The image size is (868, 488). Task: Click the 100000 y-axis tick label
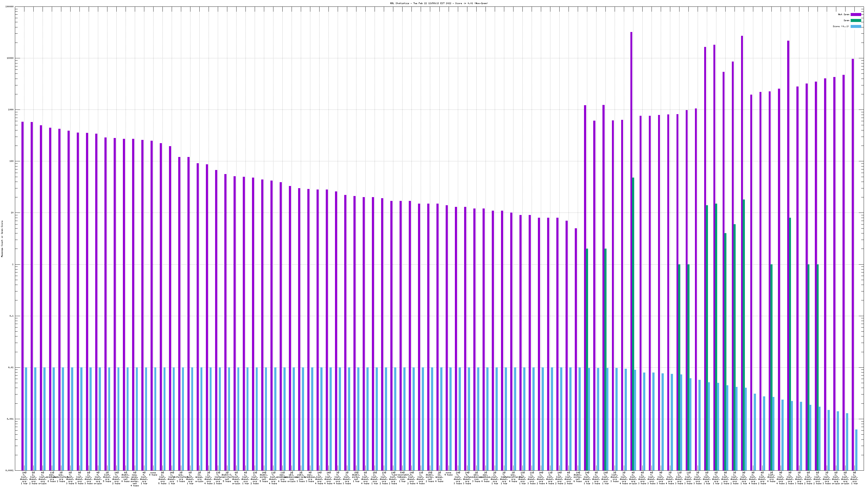(9, 7)
